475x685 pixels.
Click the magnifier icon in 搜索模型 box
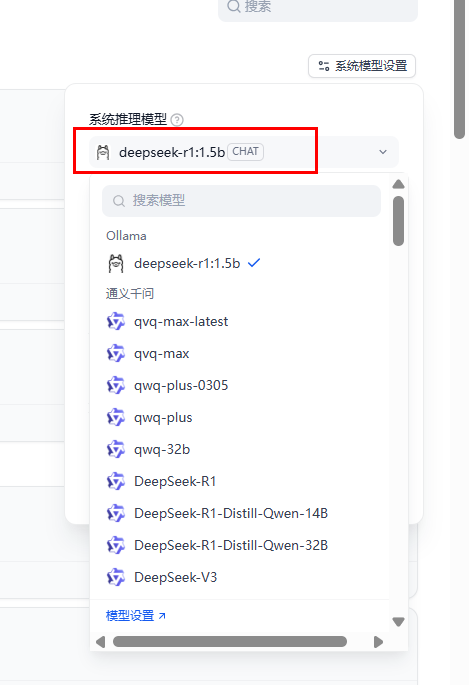pyautogui.click(x=118, y=201)
